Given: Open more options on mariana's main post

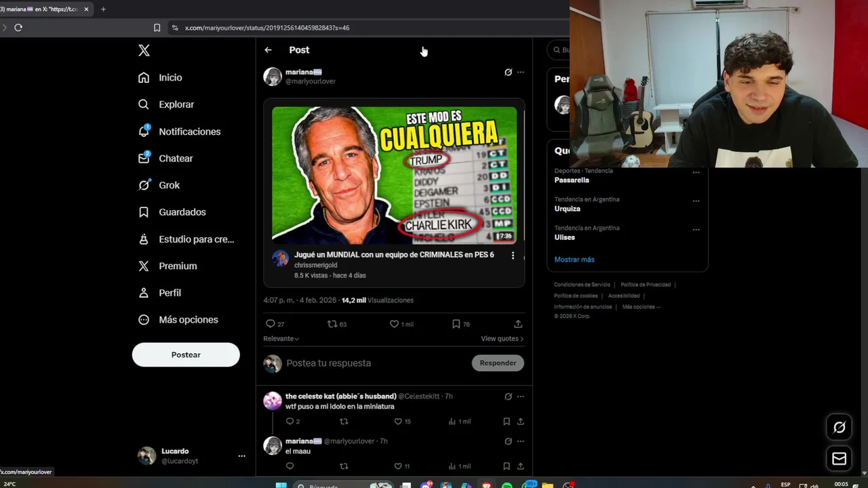Looking at the screenshot, I should [x=521, y=72].
